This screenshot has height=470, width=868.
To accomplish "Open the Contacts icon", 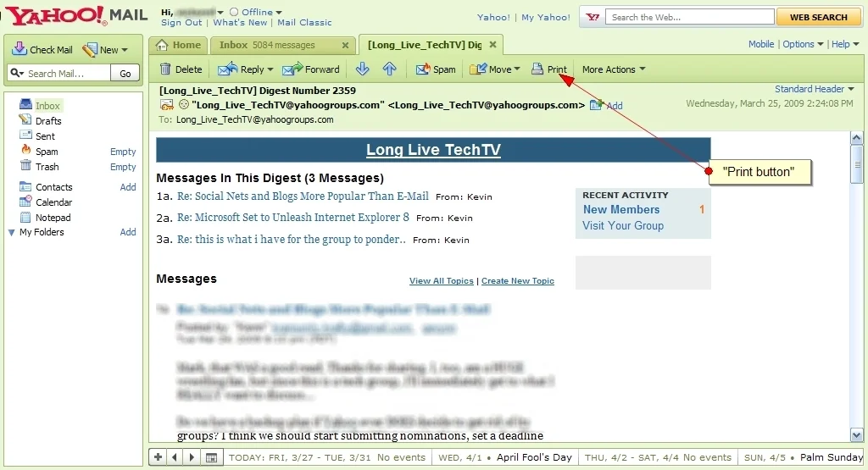I will 25,186.
